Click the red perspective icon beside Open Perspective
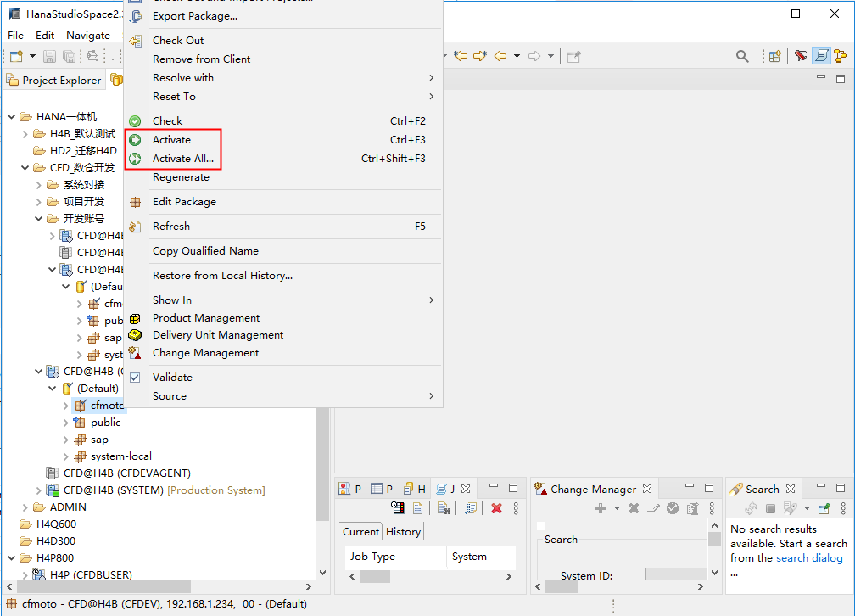Image resolution: width=855 pixels, height=616 pixels. click(801, 56)
